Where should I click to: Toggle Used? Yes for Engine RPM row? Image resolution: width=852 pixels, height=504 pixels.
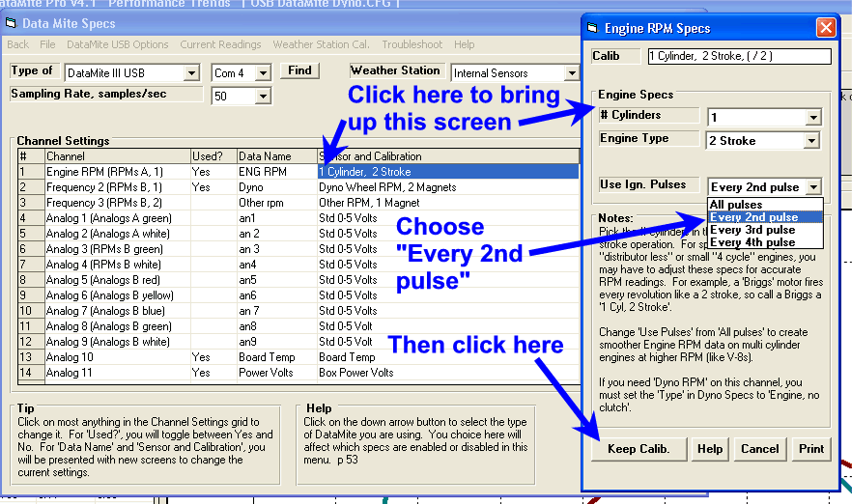pyautogui.click(x=213, y=172)
